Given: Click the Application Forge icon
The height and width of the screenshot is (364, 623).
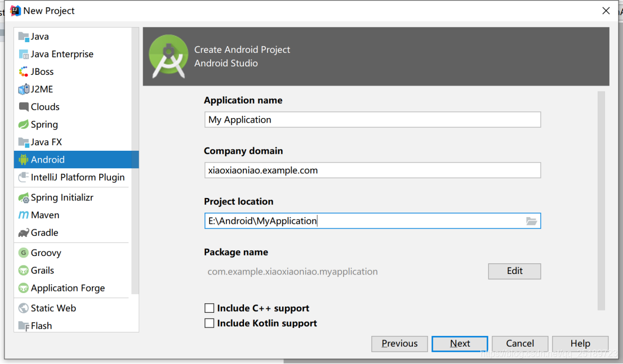Looking at the screenshot, I should 24,288.
